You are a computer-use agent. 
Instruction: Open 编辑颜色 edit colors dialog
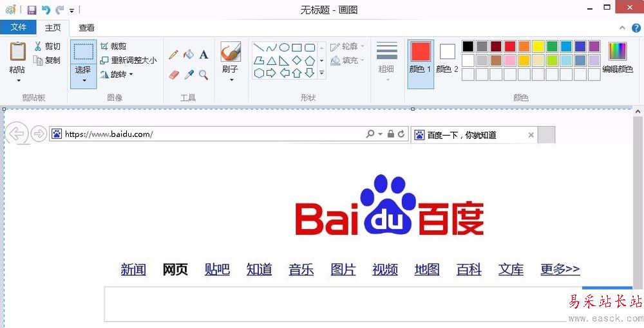(x=618, y=58)
